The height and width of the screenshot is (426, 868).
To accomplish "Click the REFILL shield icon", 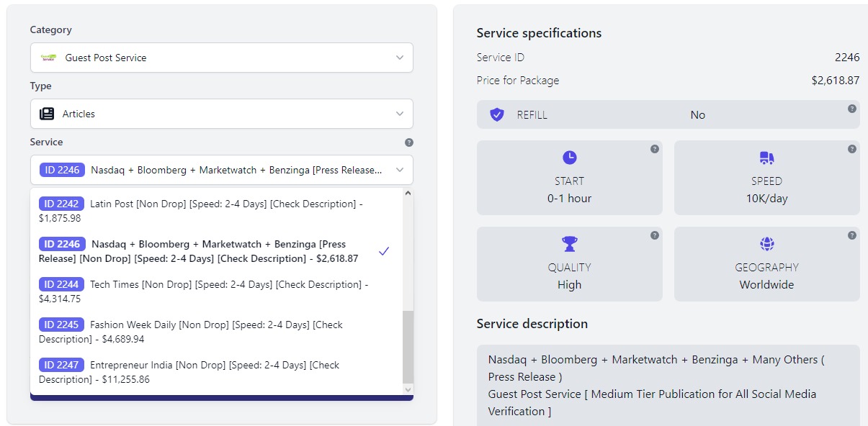I will [x=497, y=114].
